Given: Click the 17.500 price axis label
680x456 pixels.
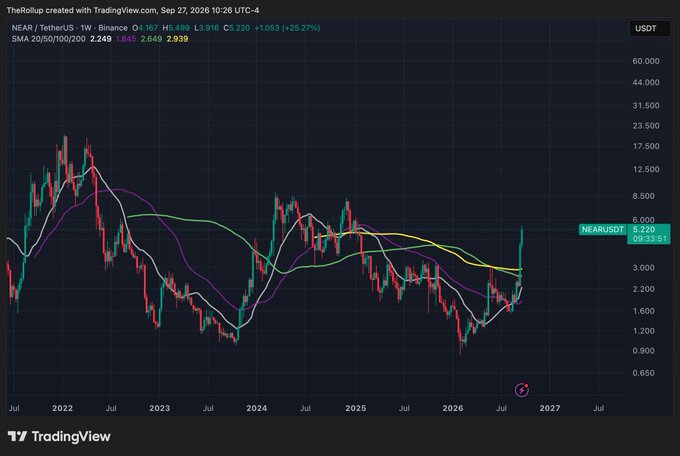Looking at the screenshot, I should coord(646,146).
